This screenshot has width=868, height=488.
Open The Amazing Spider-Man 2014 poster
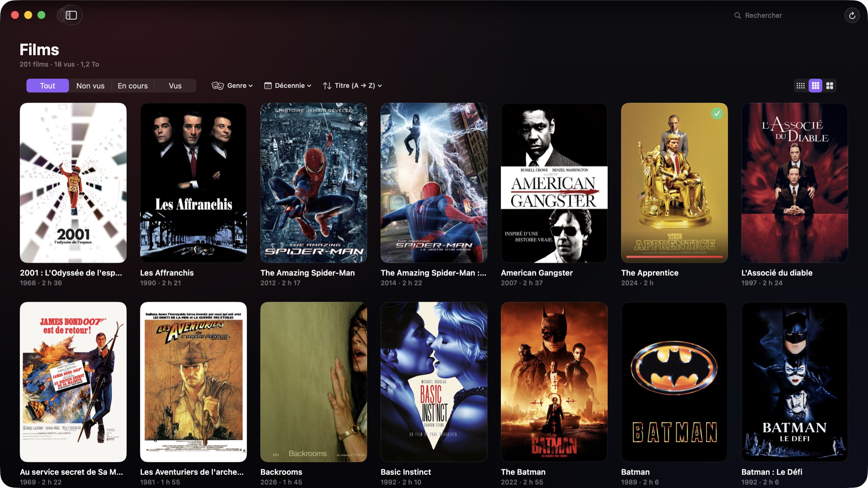[434, 183]
